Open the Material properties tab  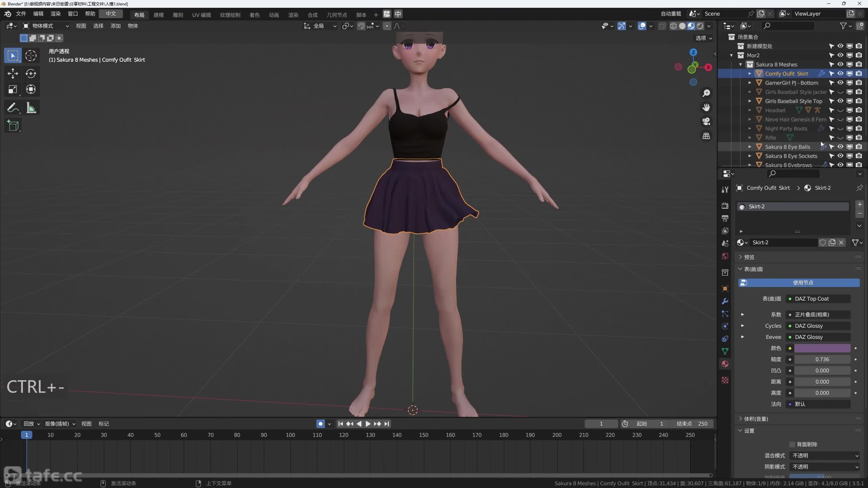(x=725, y=364)
